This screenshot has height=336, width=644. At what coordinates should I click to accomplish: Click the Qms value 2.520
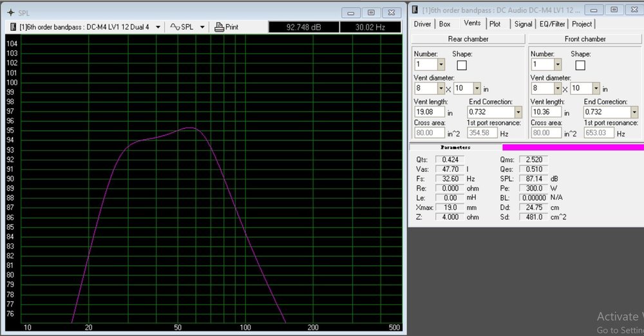coord(534,160)
